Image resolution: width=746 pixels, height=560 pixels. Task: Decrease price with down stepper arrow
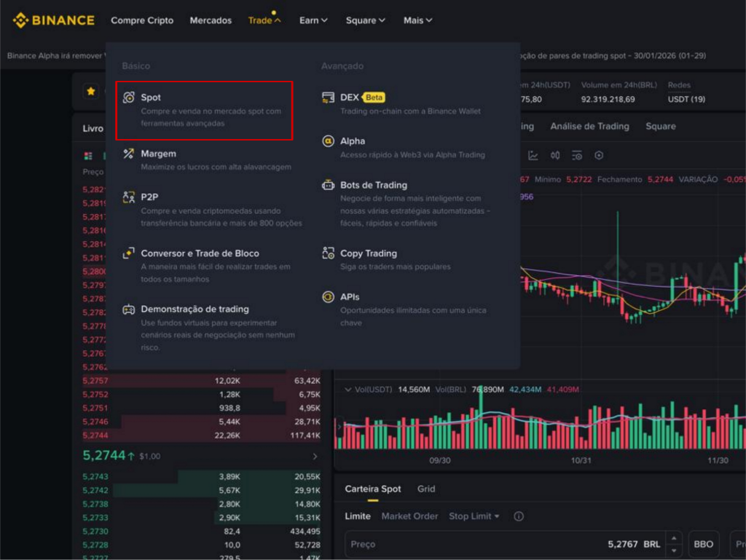click(x=674, y=551)
